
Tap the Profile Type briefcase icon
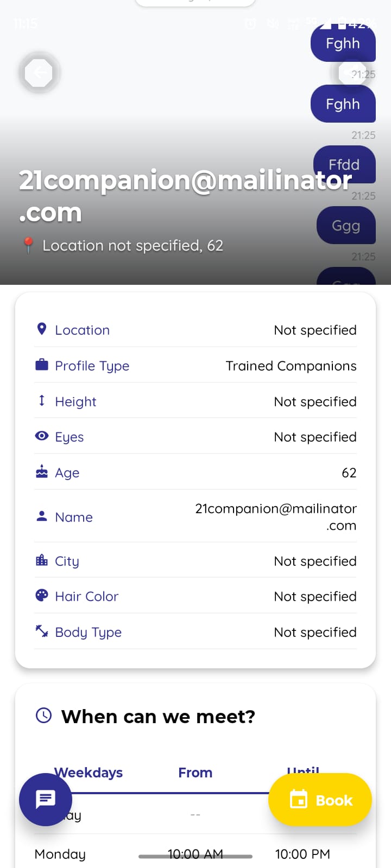point(42,365)
